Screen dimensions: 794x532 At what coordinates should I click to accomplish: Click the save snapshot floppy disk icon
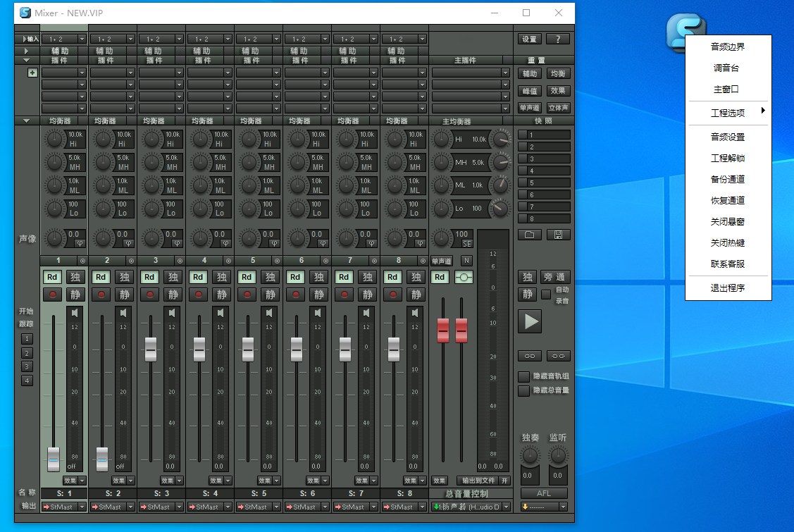pos(558,235)
